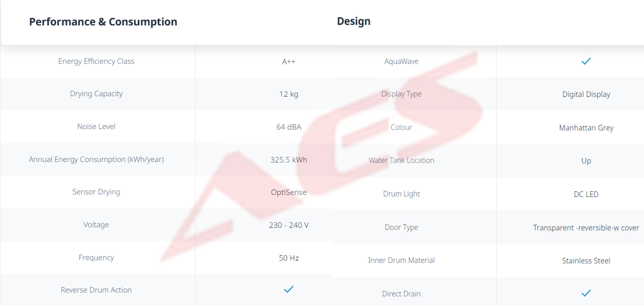Click the Energy Efficiency Class label
Viewport: 644px width, 305px height.
96,61
